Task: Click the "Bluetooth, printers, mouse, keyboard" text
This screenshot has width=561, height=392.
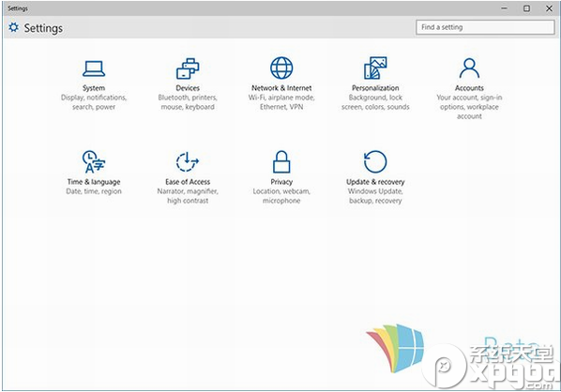Action: click(188, 102)
